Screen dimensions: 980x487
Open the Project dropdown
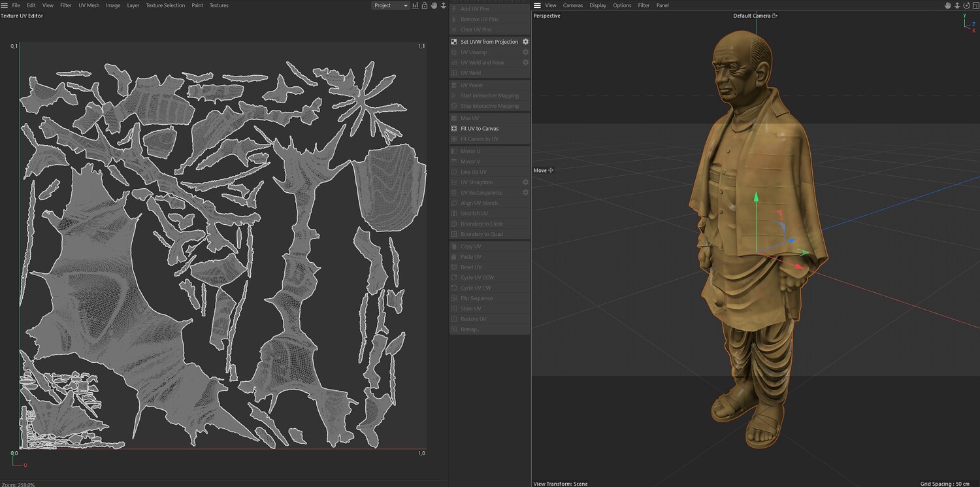(391, 5)
